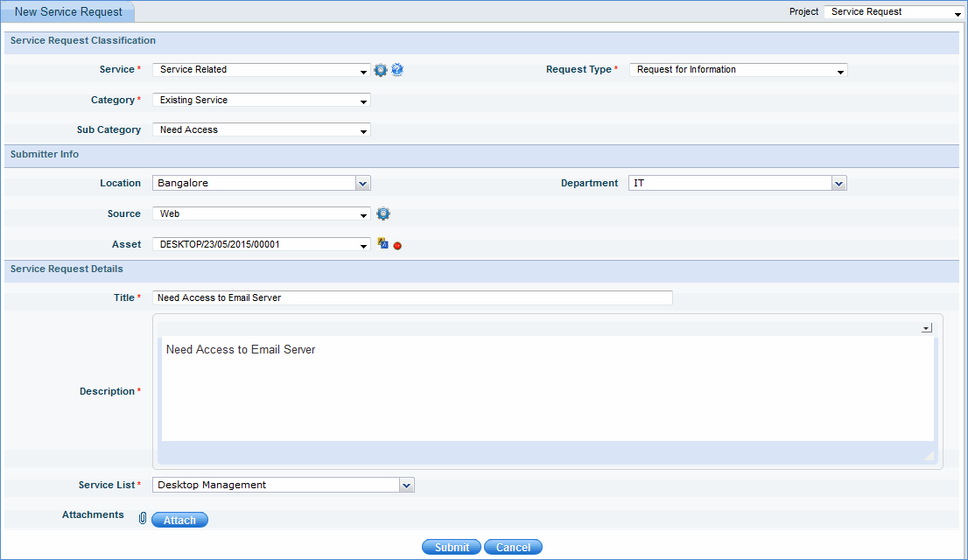Select the New Service Request tab
Screen dimensions: 968x560
click(68, 11)
